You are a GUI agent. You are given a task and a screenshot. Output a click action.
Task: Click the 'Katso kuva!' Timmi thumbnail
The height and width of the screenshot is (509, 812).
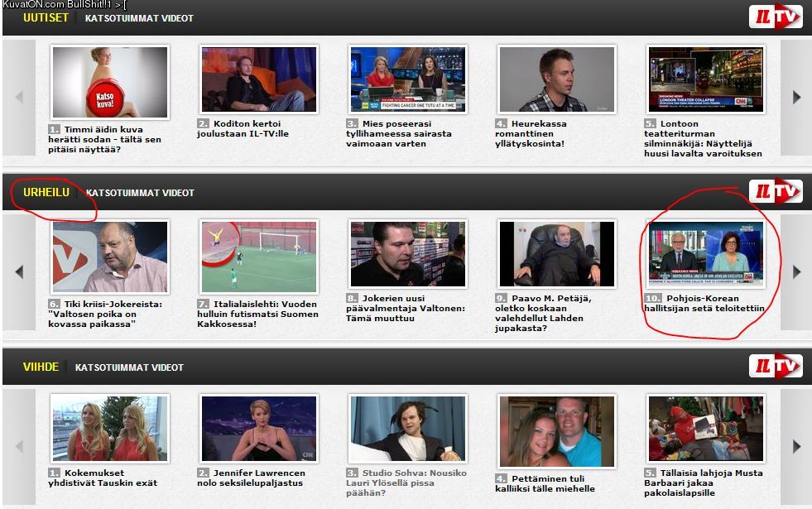point(110,82)
